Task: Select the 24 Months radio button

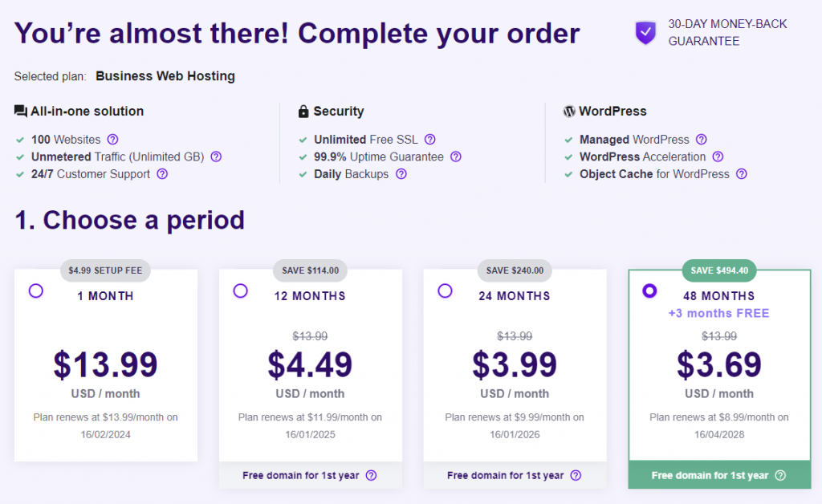Action: pyautogui.click(x=445, y=291)
